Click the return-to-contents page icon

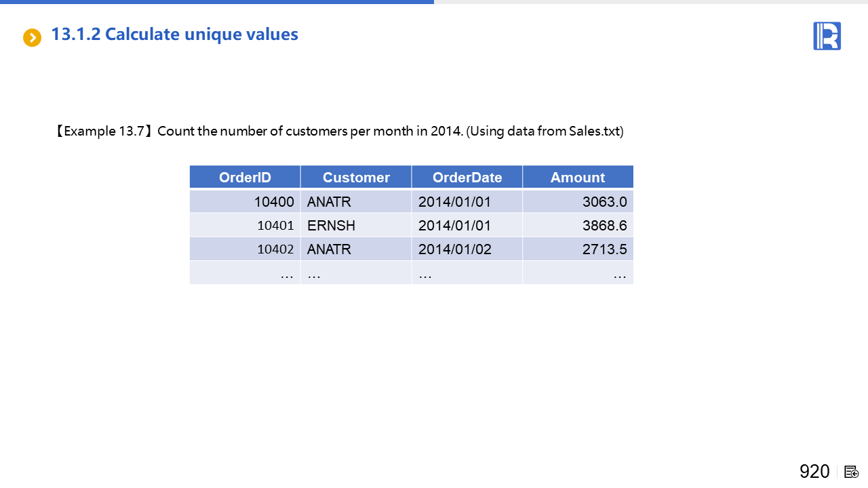pyautogui.click(x=852, y=472)
